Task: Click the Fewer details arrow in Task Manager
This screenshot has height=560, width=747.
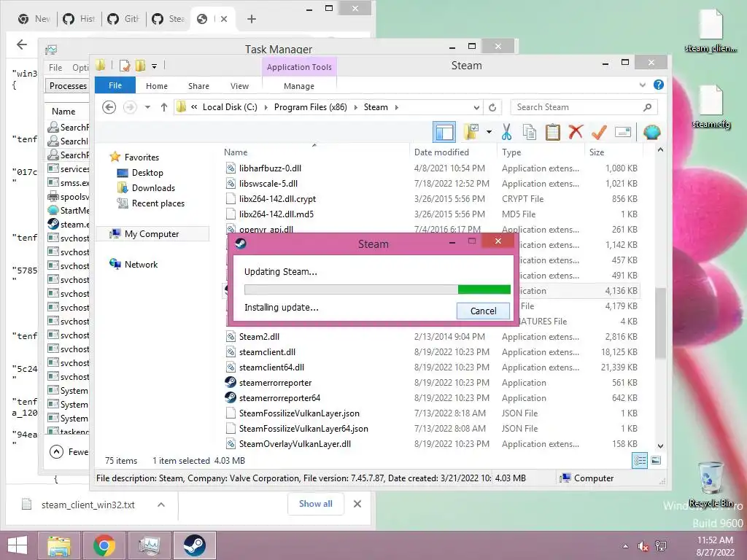Action: click(56, 451)
